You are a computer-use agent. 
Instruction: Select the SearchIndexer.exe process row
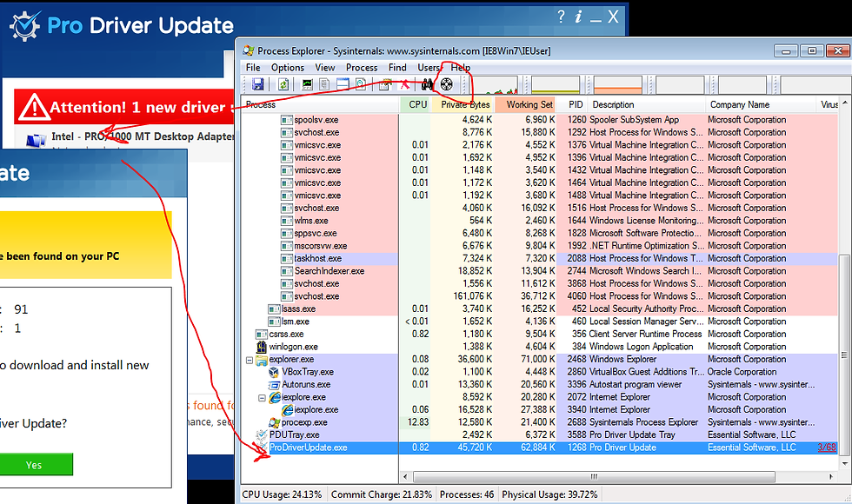pyautogui.click(x=538, y=271)
